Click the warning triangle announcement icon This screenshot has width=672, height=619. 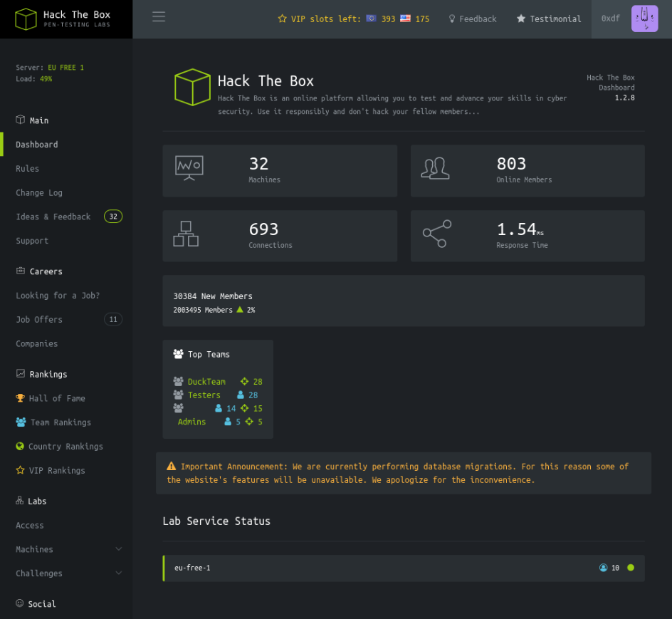tap(172, 467)
